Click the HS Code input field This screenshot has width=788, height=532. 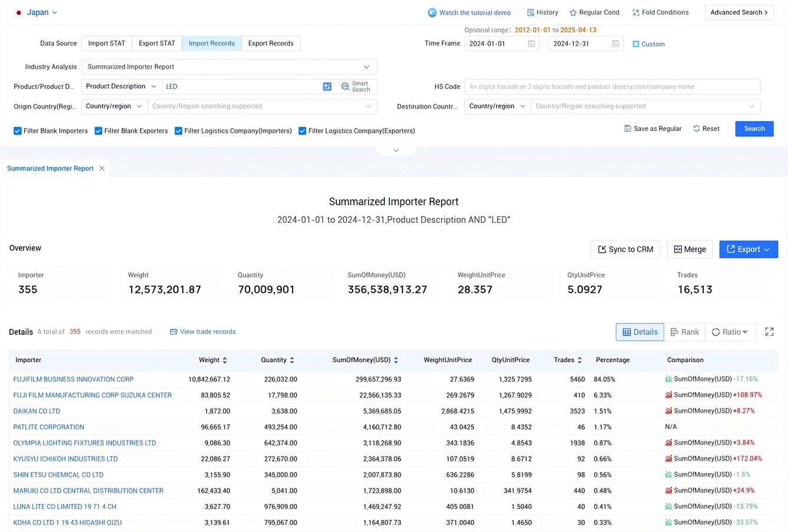[612, 87]
